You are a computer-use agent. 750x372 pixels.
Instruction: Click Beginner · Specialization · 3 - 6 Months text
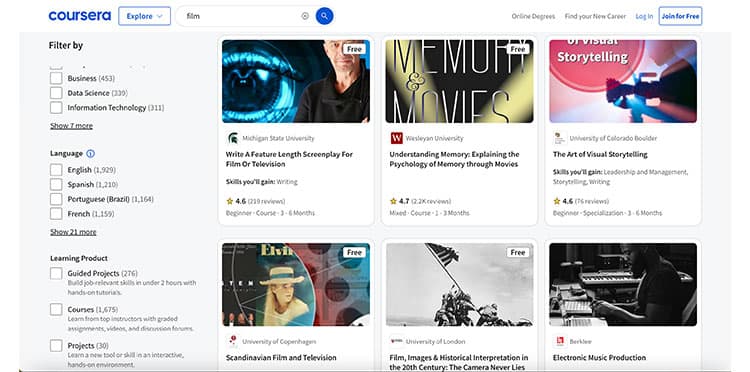[x=607, y=213]
